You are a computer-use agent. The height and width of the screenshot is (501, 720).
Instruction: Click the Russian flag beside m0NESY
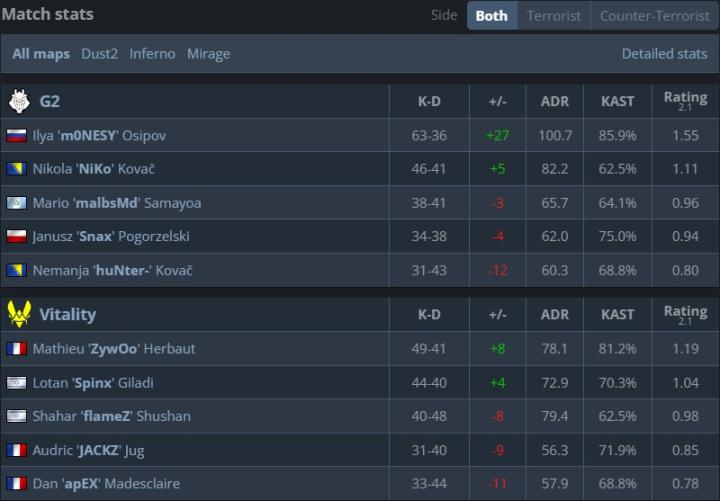click(x=16, y=135)
